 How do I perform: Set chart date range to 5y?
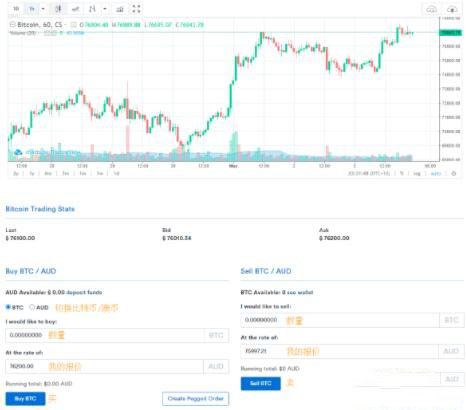point(16,173)
